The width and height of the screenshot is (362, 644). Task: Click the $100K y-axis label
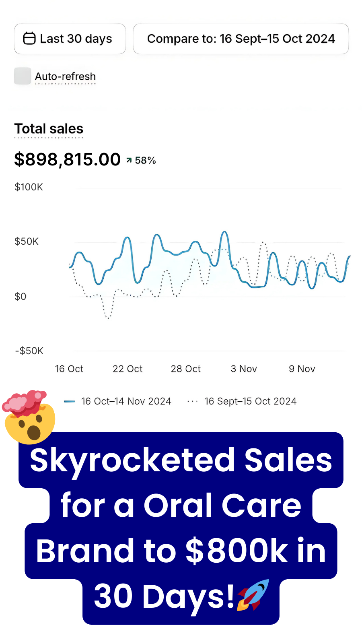tap(29, 187)
